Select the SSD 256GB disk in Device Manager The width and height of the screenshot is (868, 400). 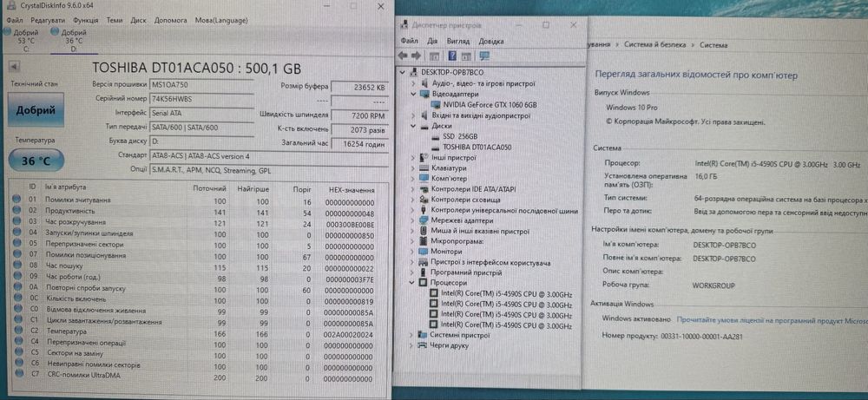pos(459,136)
